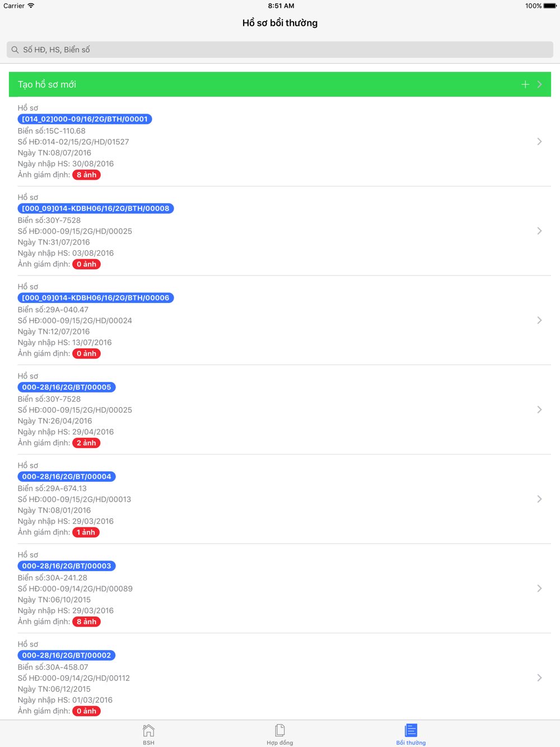Screen dimensions: 560x747
Task: Select record tag [000_09]014-KDBH06/16/2G/BTH/00006
Action: pos(95,298)
